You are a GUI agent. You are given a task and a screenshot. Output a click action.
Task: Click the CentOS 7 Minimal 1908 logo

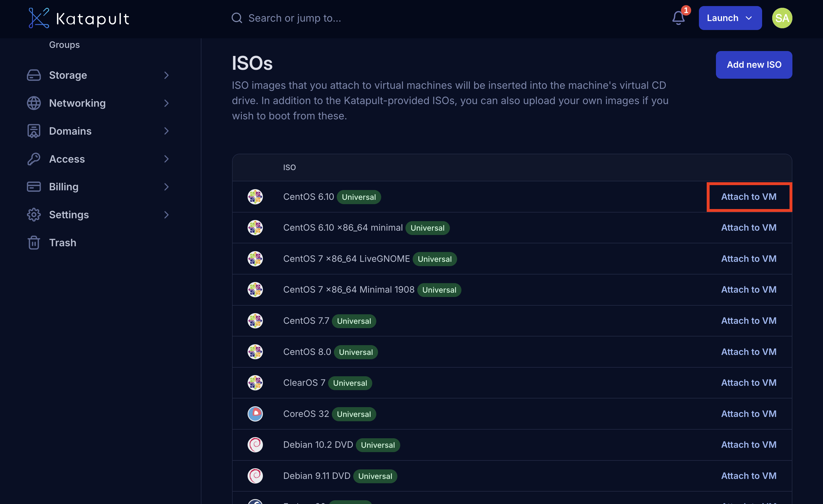pos(255,290)
